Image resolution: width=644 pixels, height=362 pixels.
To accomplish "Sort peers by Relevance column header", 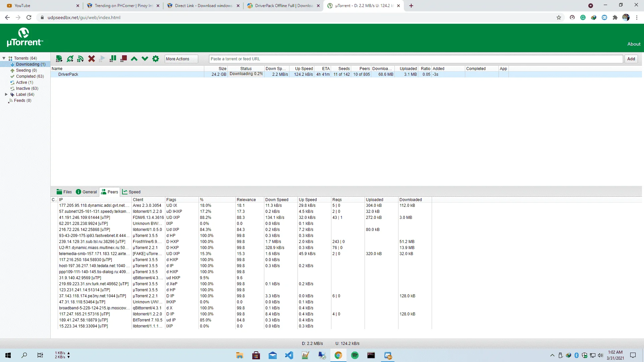I will (x=250, y=200).
